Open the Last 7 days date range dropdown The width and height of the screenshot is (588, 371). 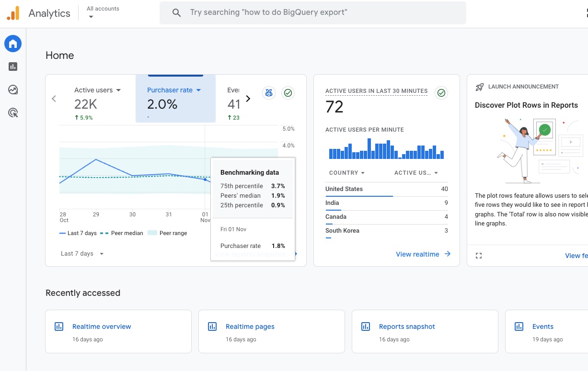[82, 254]
